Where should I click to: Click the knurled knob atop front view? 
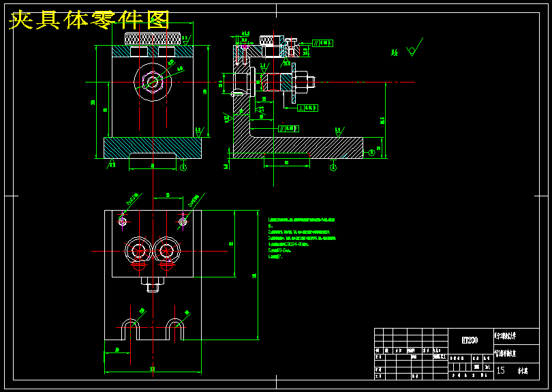(x=153, y=38)
